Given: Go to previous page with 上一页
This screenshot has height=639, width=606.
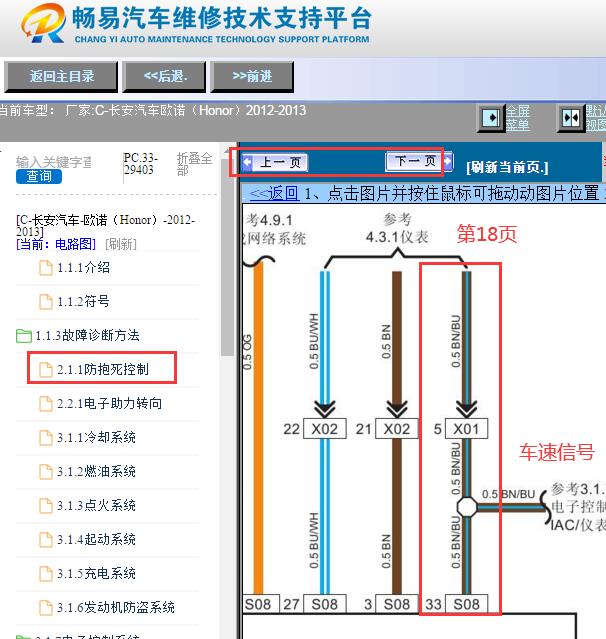Looking at the screenshot, I should (275, 163).
